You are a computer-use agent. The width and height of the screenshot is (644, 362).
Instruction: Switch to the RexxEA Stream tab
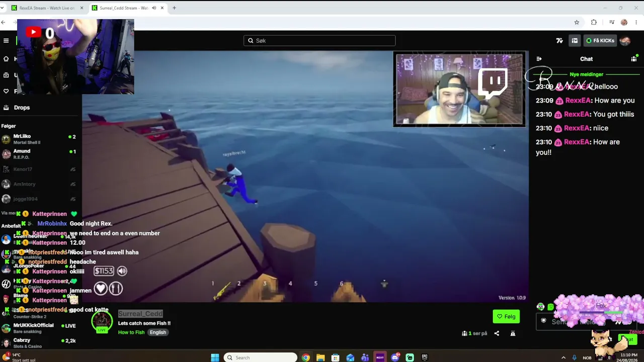46,8
